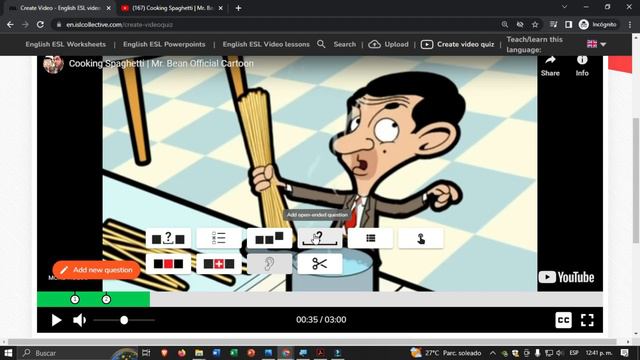The image size is (640, 360).
Task: Choose the ear listening question type
Action: coord(269,264)
